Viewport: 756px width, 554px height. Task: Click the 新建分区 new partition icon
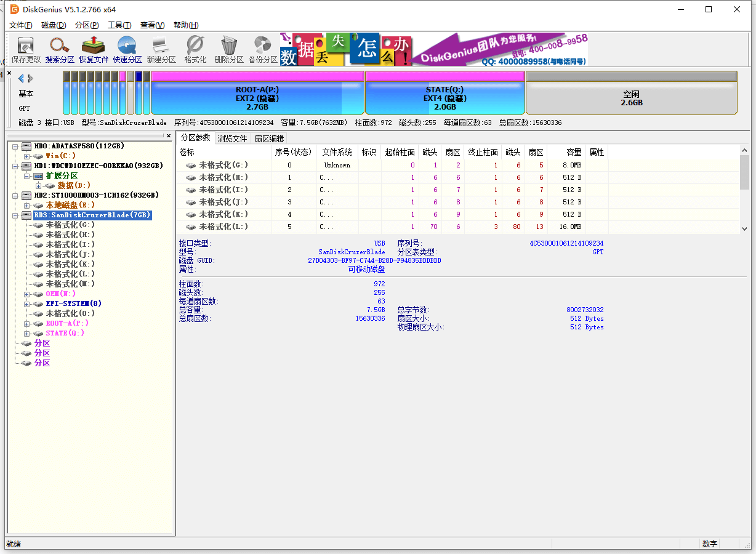(x=161, y=49)
